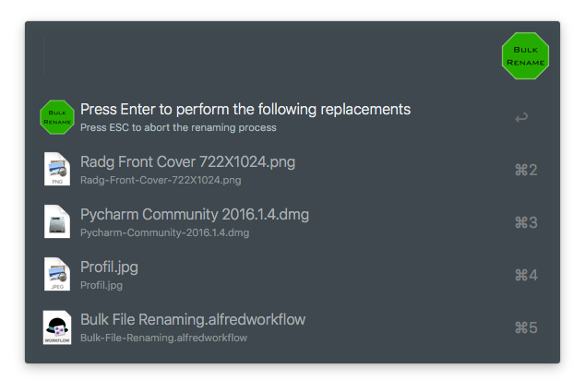Click 'Press Enter to perform the following replacements'

(x=245, y=109)
